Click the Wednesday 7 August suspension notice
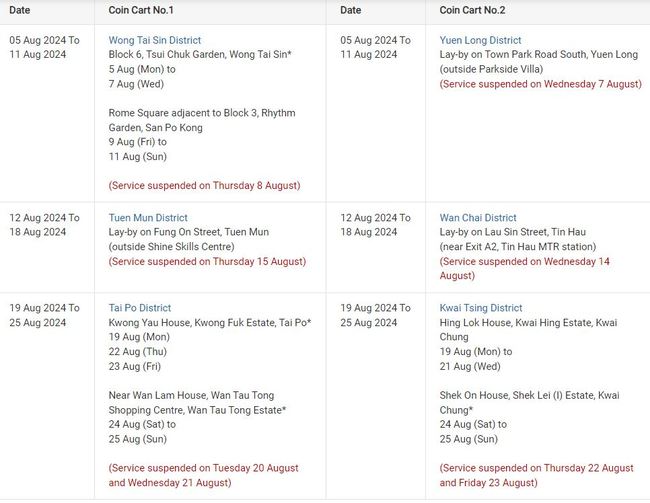 pos(540,84)
